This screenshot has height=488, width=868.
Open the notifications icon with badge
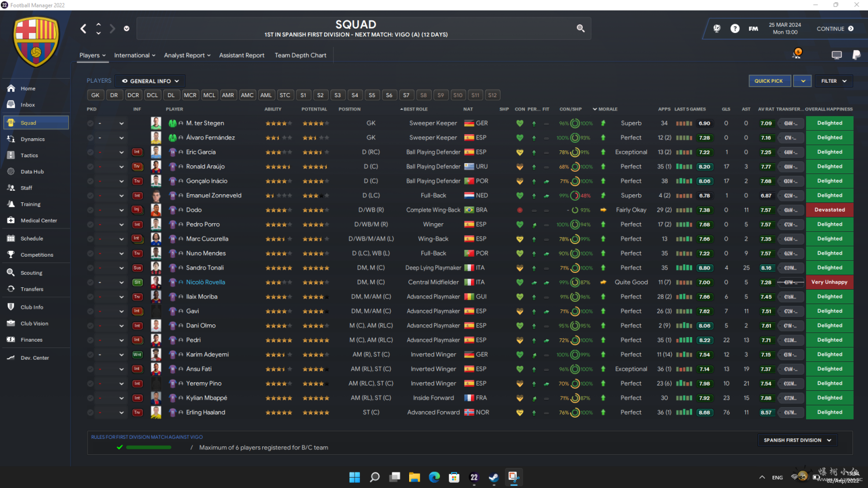(797, 54)
